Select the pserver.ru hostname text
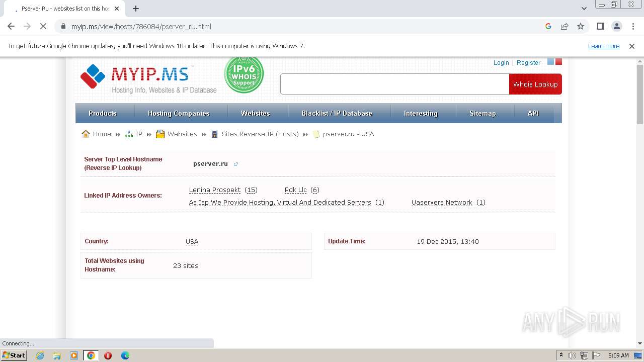 tap(210, 164)
